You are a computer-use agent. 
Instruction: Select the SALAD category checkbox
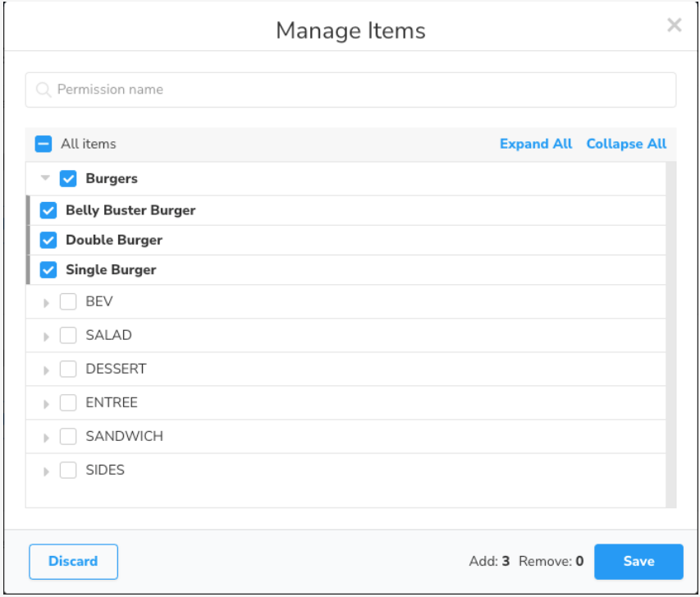tap(68, 335)
